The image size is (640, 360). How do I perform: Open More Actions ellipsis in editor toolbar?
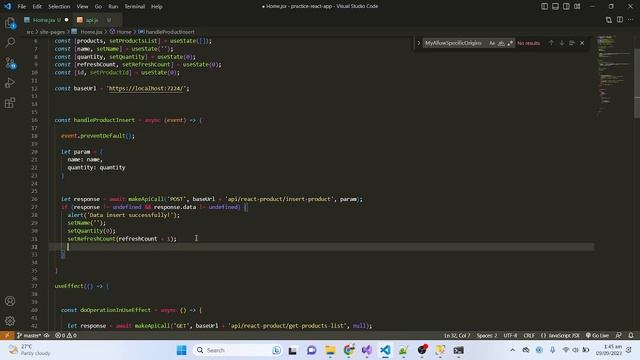coord(631,20)
